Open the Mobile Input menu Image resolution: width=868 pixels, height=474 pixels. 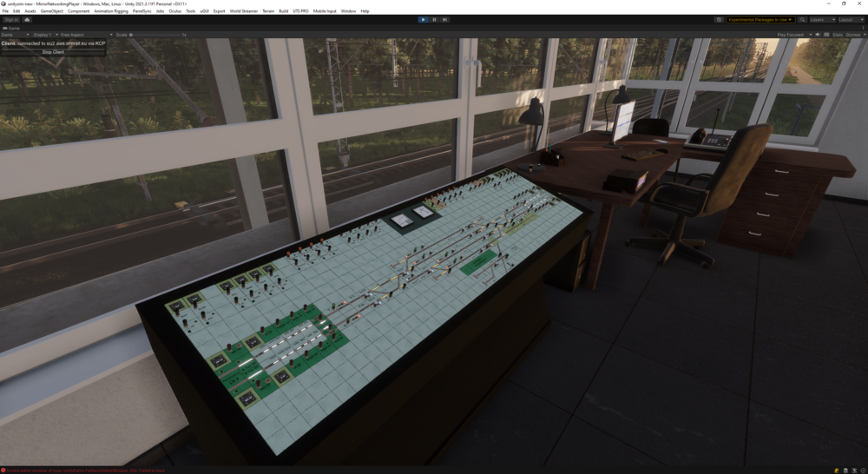pos(325,11)
